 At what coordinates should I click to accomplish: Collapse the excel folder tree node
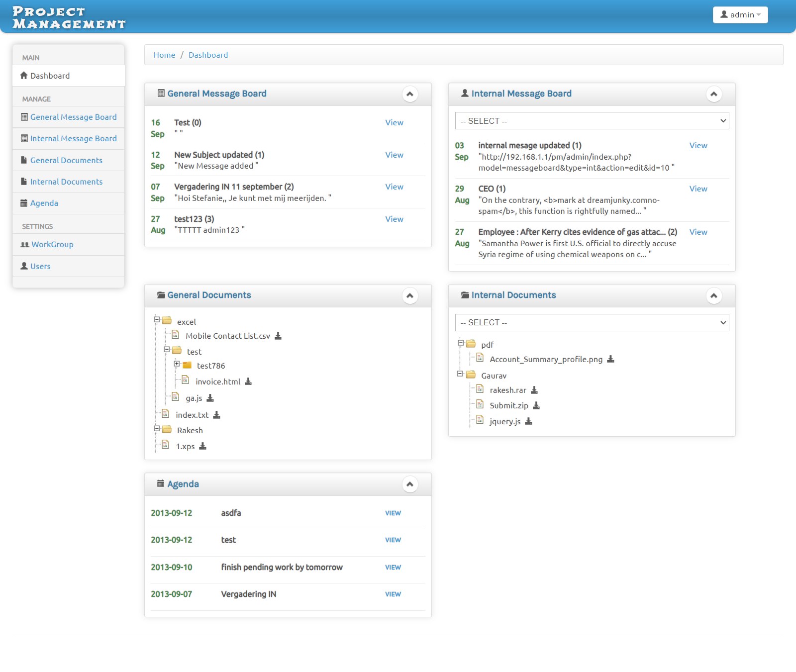click(x=157, y=319)
